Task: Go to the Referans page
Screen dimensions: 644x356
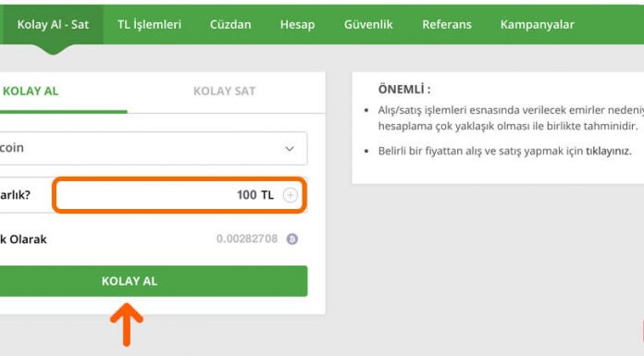Action: point(447,25)
